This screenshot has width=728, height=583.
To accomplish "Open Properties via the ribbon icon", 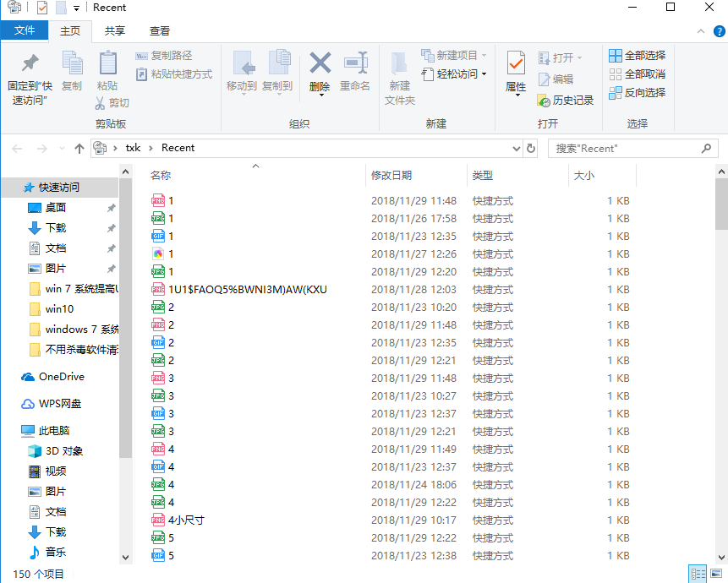I will 516,64.
